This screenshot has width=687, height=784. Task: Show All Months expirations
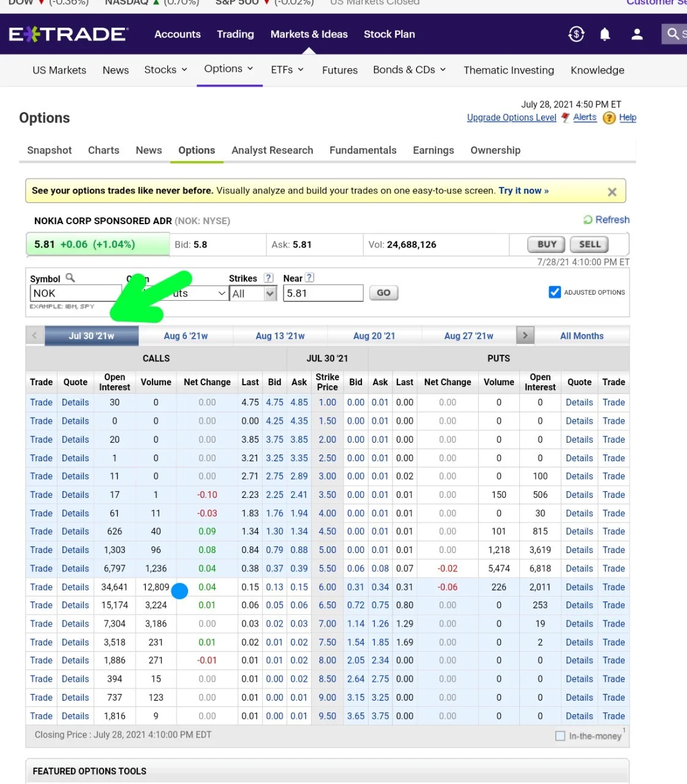click(x=582, y=336)
